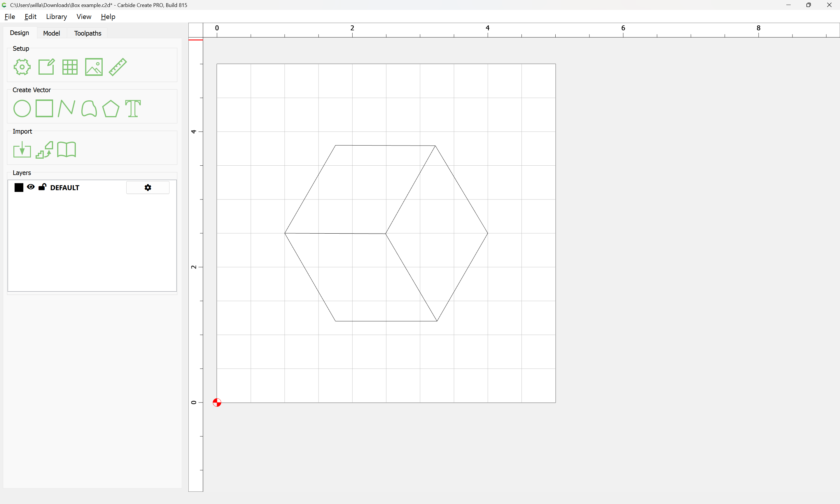Open the Edit menu
This screenshot has height=504, width=840.
tap(30, 17)
